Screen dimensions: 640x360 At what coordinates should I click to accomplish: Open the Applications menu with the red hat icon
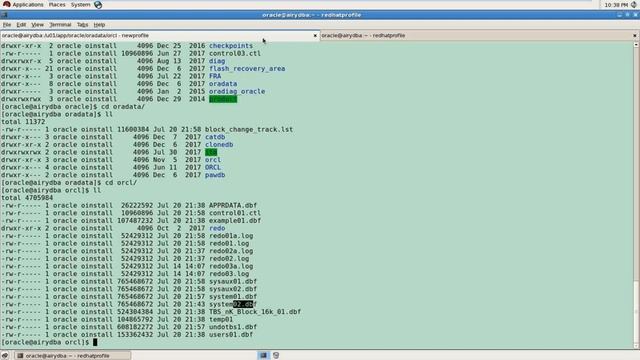point(23,4)
